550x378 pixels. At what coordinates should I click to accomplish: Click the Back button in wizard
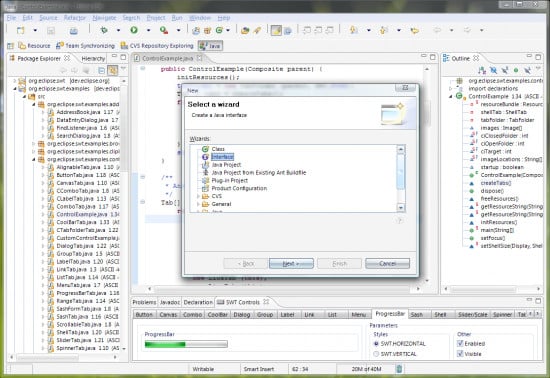point(246,264)
